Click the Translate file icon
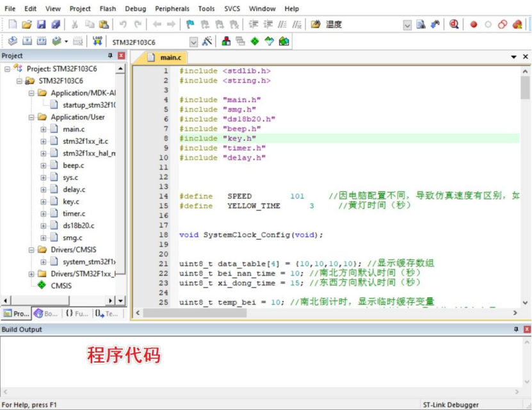This screenshot has width=532, height=410. point(13,42)
